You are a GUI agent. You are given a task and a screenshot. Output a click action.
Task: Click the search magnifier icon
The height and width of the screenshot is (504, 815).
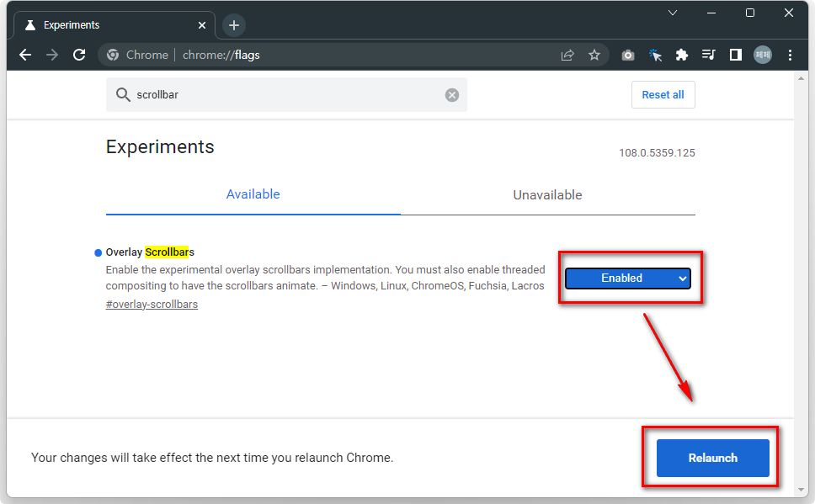pos(123,94)
